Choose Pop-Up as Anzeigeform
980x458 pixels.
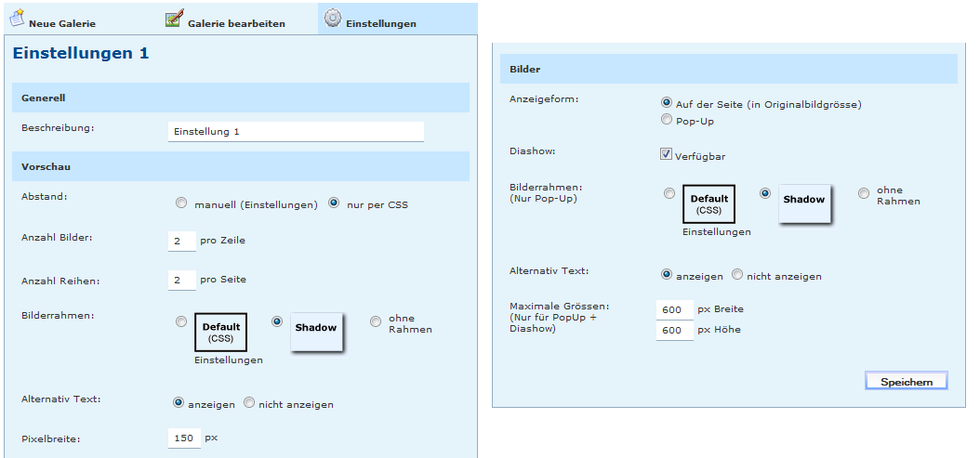pyautogui.click(x=666, y=120)
